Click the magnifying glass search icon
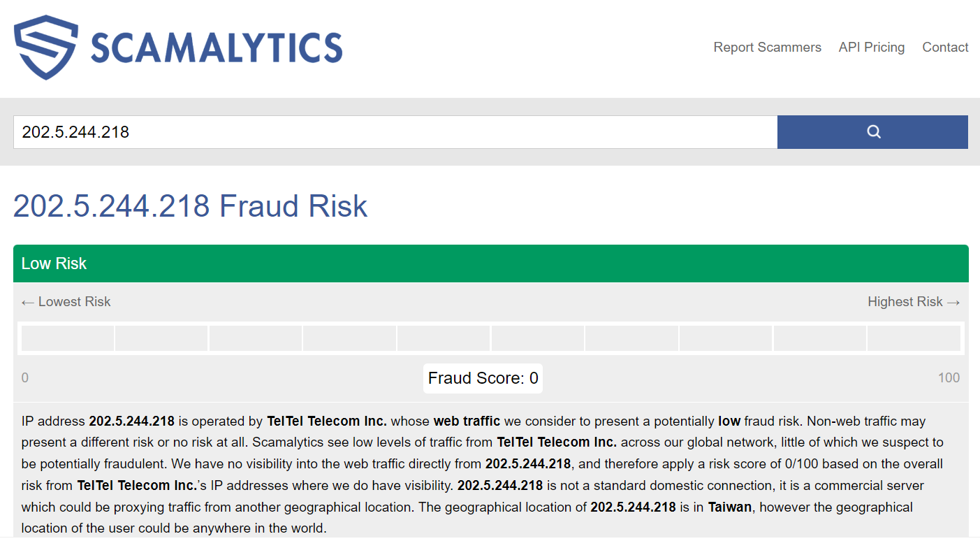980x541 pixels. (x=872, y=131)
